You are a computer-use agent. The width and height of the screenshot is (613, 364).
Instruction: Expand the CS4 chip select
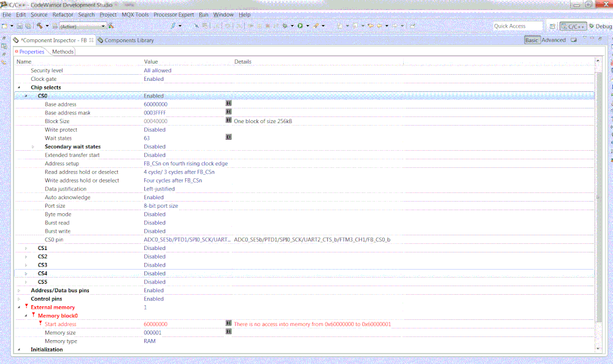26,274
